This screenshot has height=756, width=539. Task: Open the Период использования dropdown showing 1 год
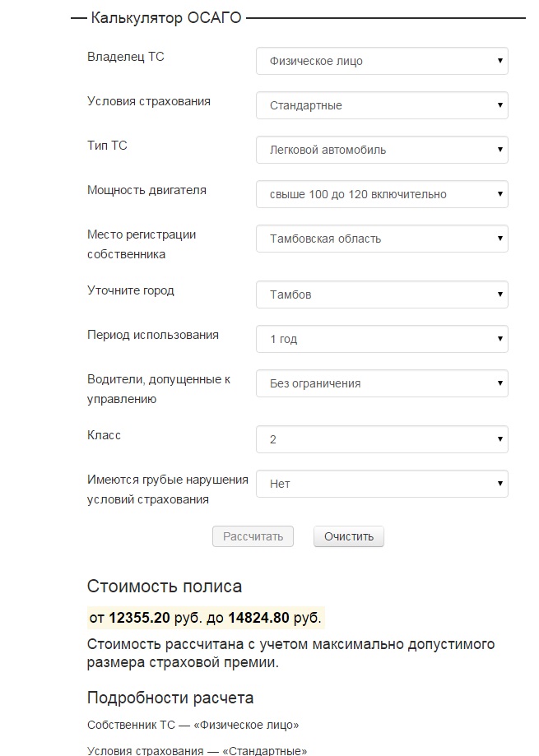(x=382, y=339)
